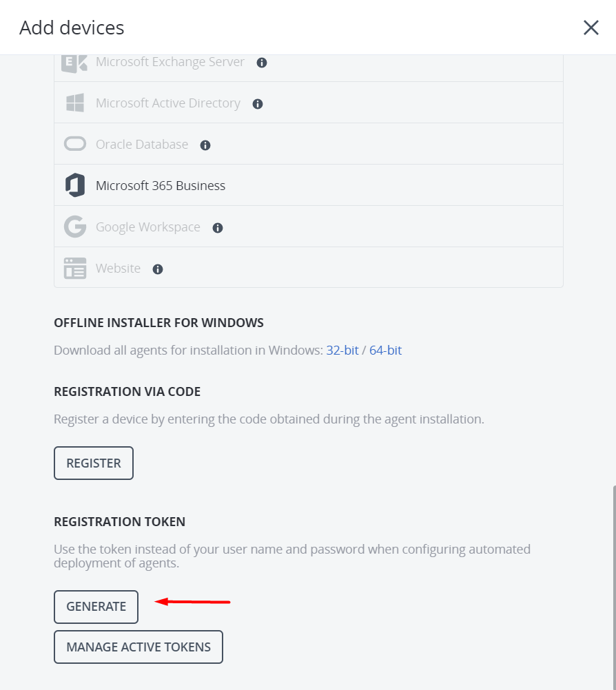Open info tooltip for Microsoft Active Directory
The height and width of the screenshot is (690, 616).
pyautogui.click(x=257, y=103)
